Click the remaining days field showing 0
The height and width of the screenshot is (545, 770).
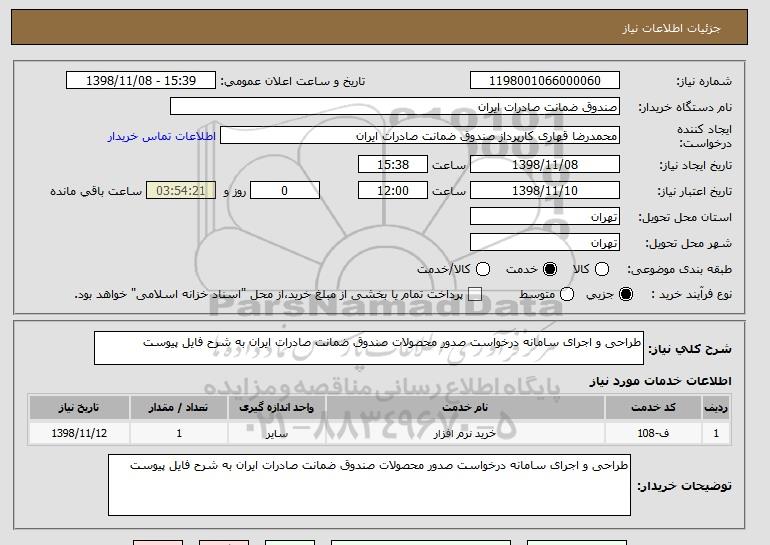(x=285, y=191)
